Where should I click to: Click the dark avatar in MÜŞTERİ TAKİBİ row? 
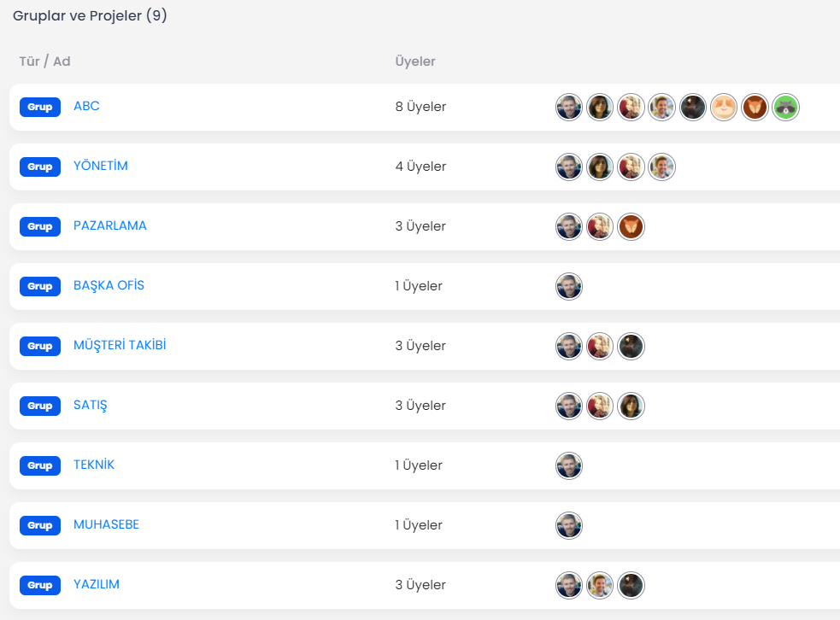(631, 347)
